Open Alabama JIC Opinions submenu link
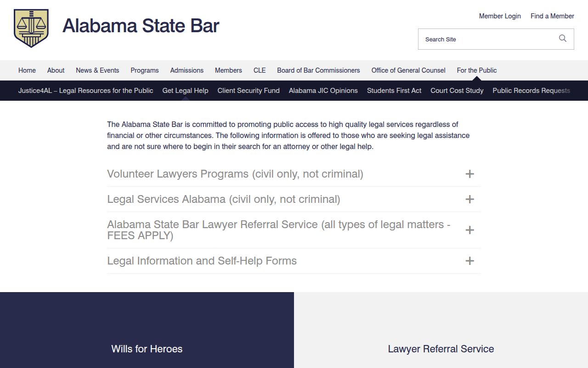The width and height of the screenshot is (588, 368). tap(323, 91)
